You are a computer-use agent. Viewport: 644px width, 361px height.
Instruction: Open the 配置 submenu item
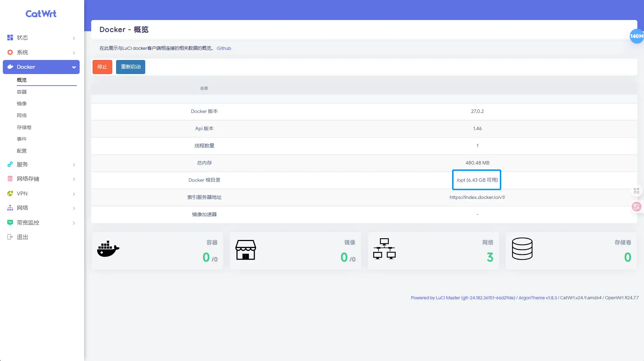pos(22,151)
